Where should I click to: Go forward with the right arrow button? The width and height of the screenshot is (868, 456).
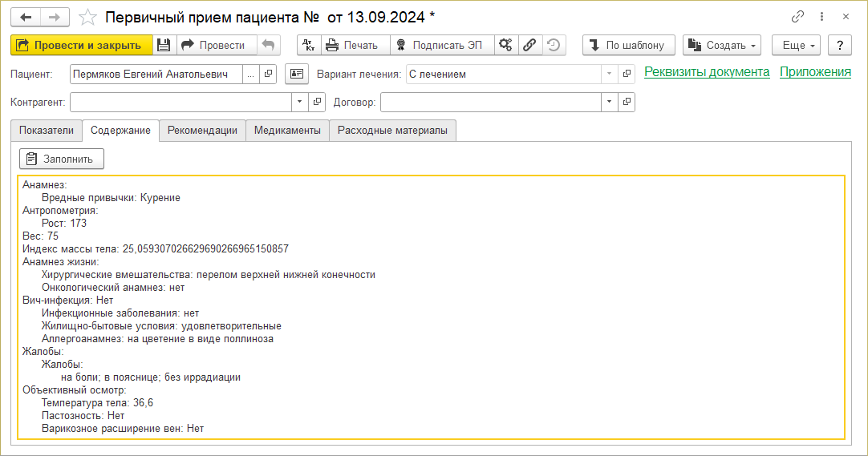click(x=55, y=17)
